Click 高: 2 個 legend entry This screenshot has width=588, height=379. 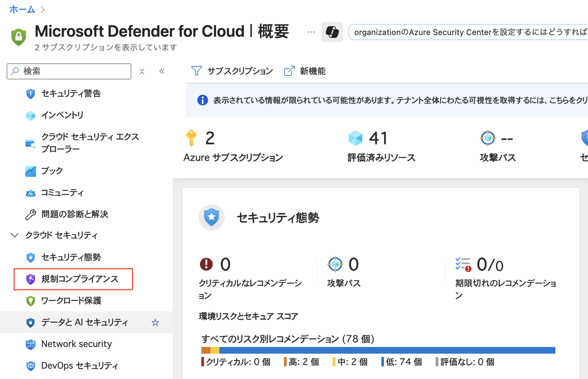[x=302, y=362]
